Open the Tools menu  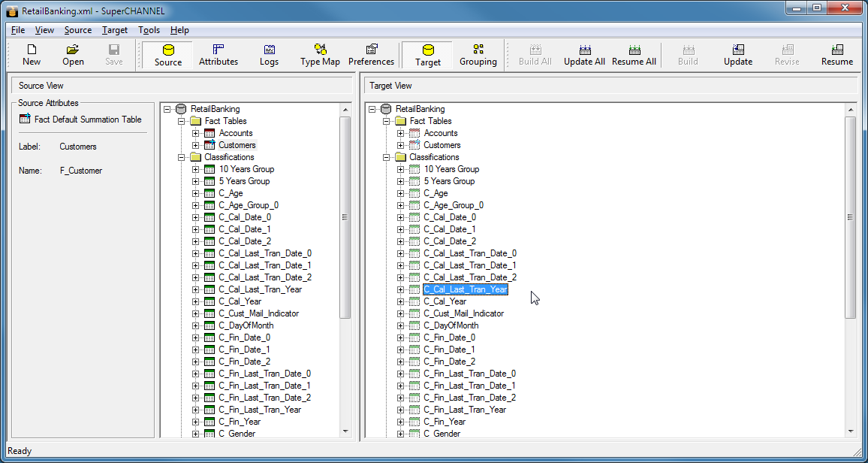149,30
